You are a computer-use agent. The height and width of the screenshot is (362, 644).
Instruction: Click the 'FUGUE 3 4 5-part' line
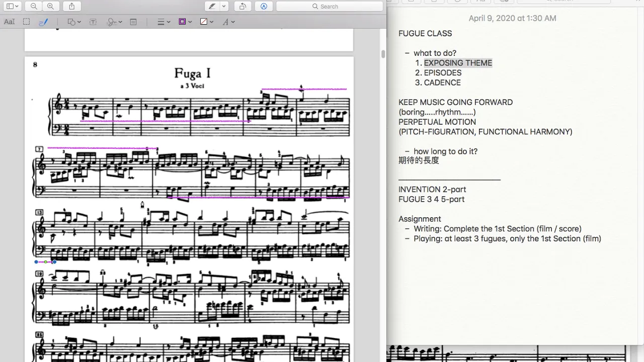[x=432, y=200]
